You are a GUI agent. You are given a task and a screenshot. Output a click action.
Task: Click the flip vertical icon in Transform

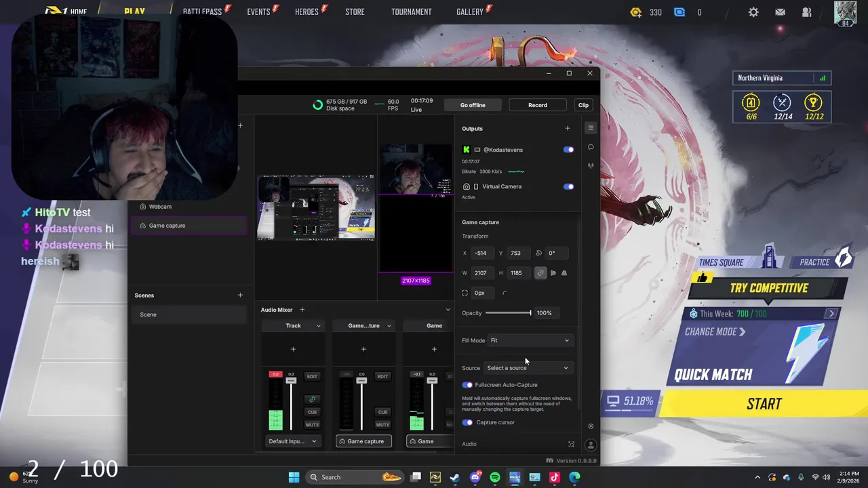coord(564,273)
